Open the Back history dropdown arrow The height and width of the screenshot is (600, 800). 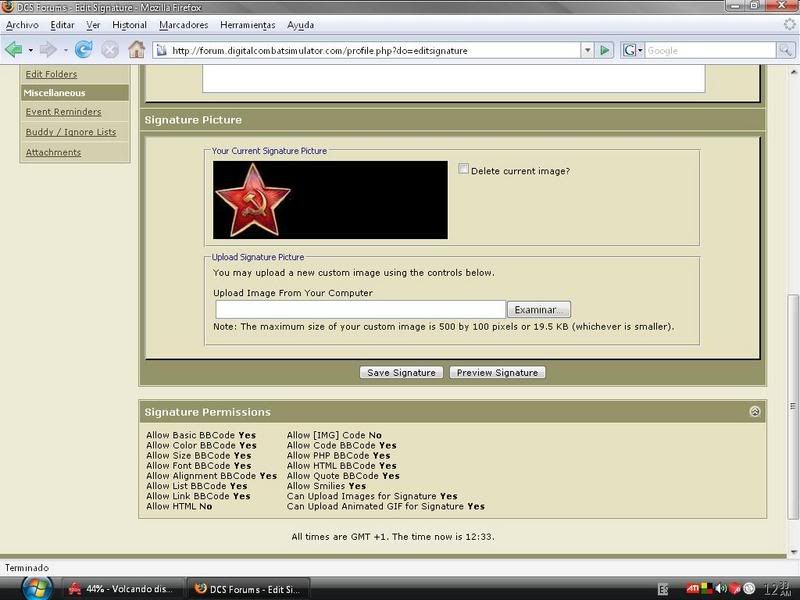click(x=31, y=50)
